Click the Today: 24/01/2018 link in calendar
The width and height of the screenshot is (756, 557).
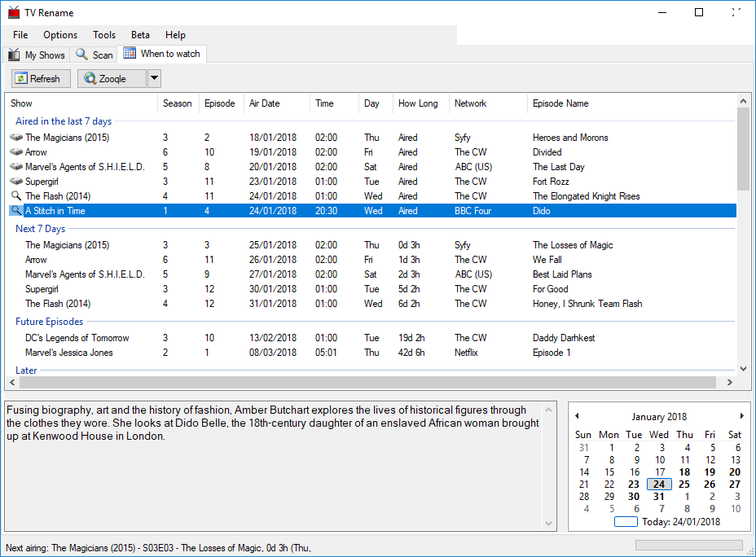[x=681, y=522]
